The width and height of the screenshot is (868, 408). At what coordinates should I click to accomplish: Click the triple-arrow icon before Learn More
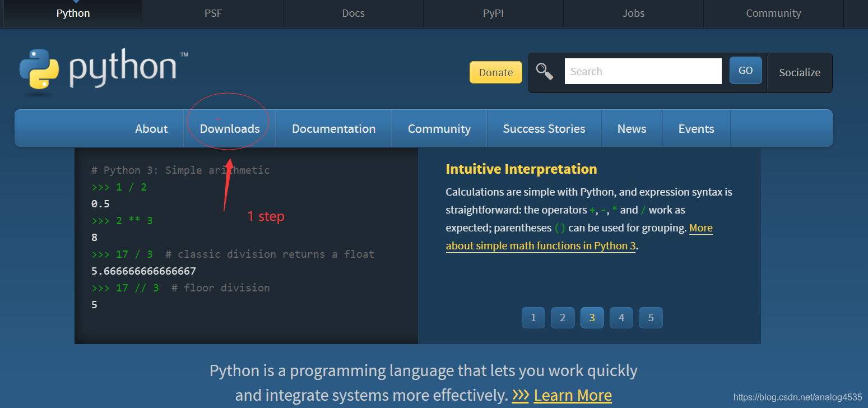[x=521, y=395]
